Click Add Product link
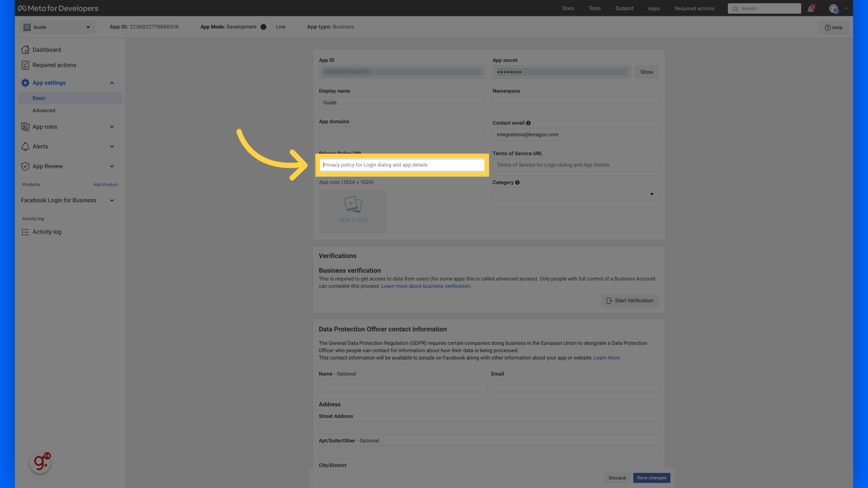The height and width of the screenshot is (488, 868). tap(105, 185)
